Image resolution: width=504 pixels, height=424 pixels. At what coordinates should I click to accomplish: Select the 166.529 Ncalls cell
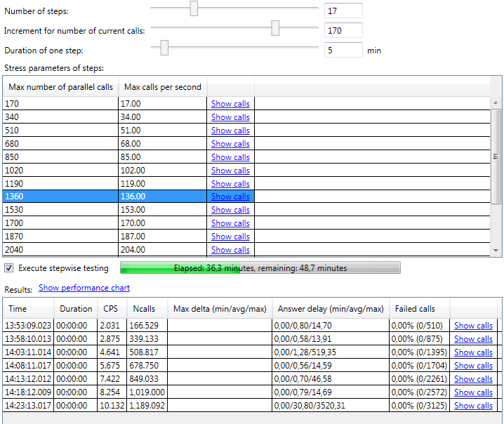pos(147,326)
